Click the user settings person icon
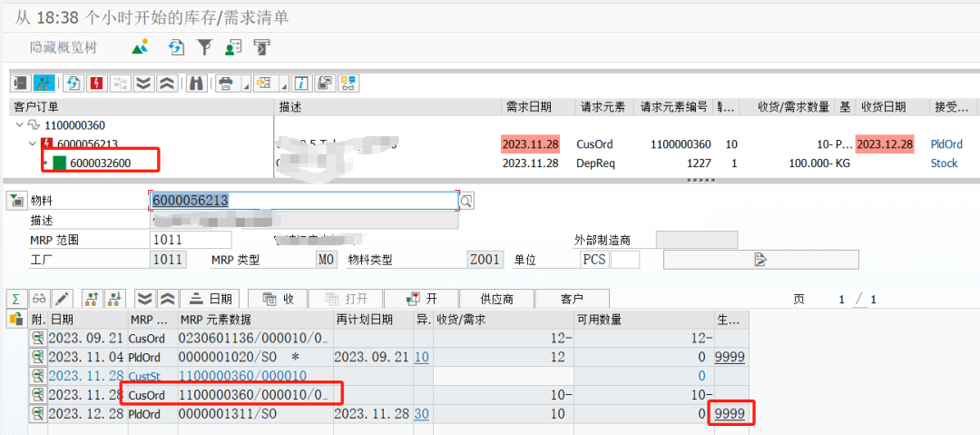 click(x=233, y=47)
